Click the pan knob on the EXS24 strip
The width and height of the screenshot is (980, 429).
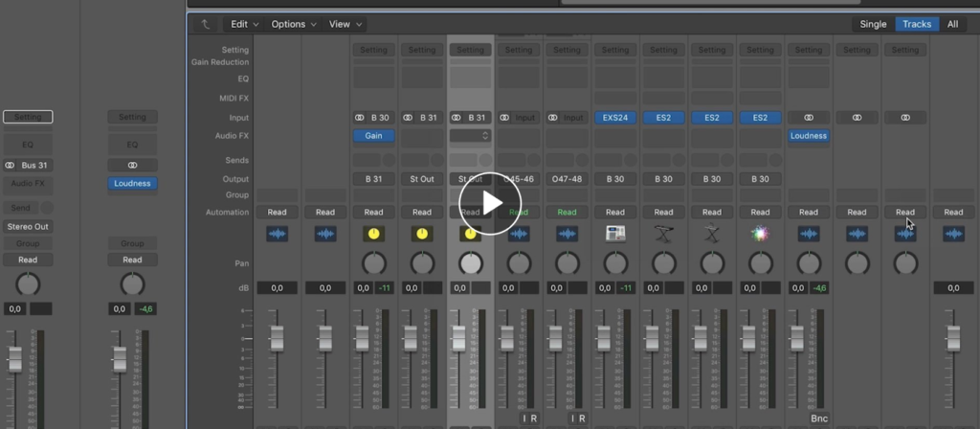(x=615, y=263)
